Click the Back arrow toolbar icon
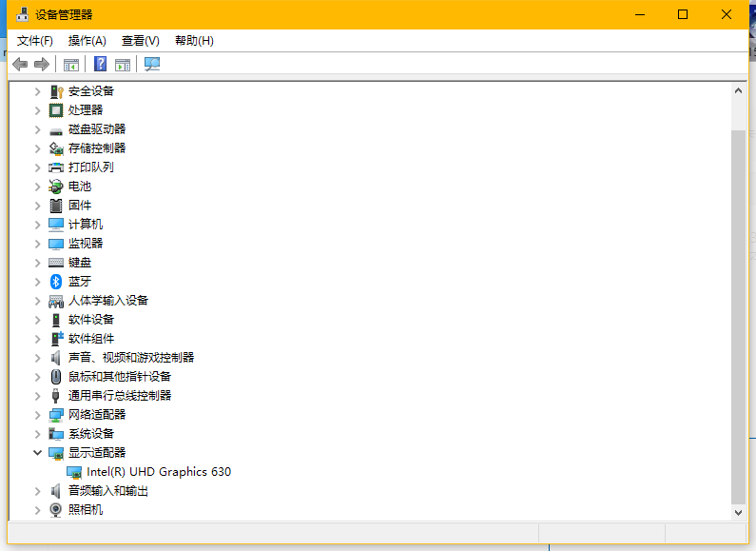The image size is (756, 551). [20, 64]
